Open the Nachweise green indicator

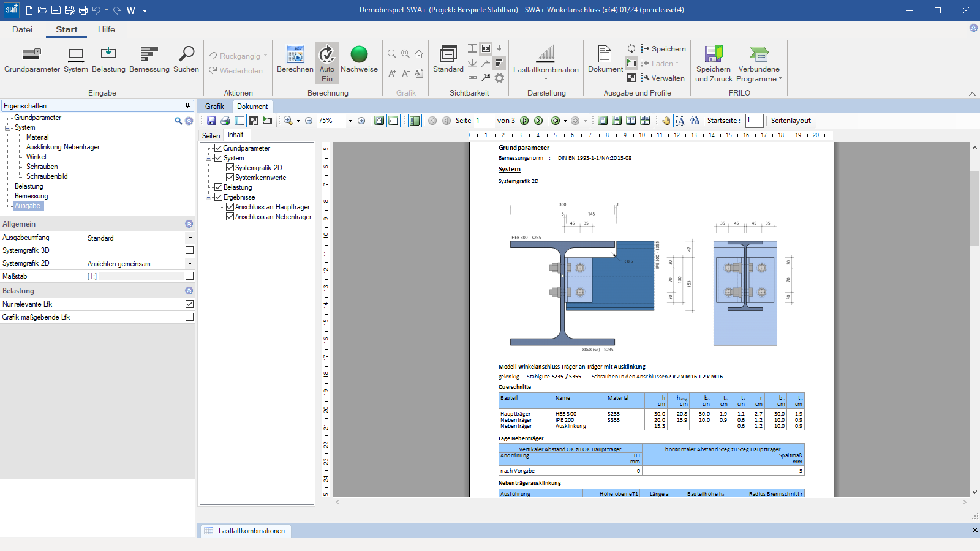(359, 60)
